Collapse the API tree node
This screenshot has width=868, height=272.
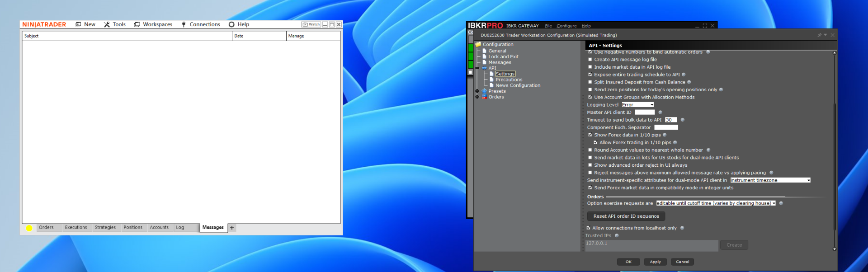(x=477, y=68)
